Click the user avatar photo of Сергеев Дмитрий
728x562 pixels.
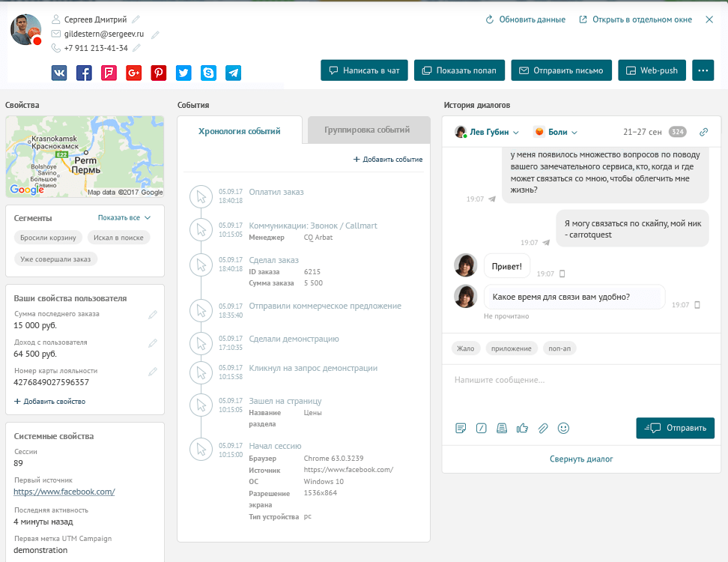[x=26, y=30]
